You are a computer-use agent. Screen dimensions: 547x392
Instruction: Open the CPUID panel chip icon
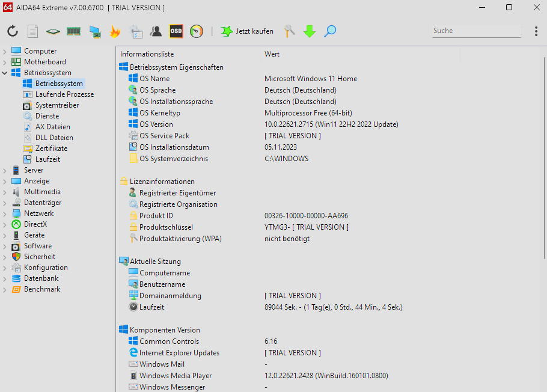coord(52,31)
